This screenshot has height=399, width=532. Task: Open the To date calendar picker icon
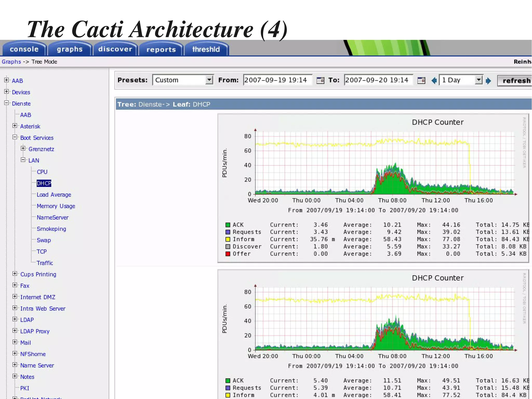pyautogui.click(x=421, y=80)
